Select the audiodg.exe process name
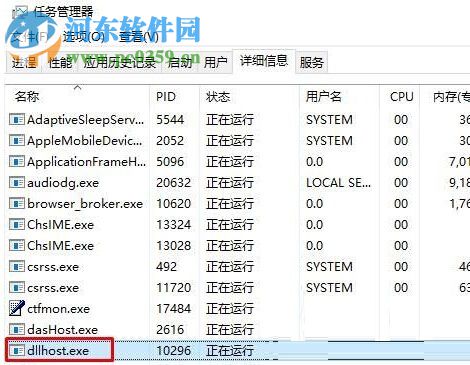Viewport: 470px width, 365px height. [63, 183]
